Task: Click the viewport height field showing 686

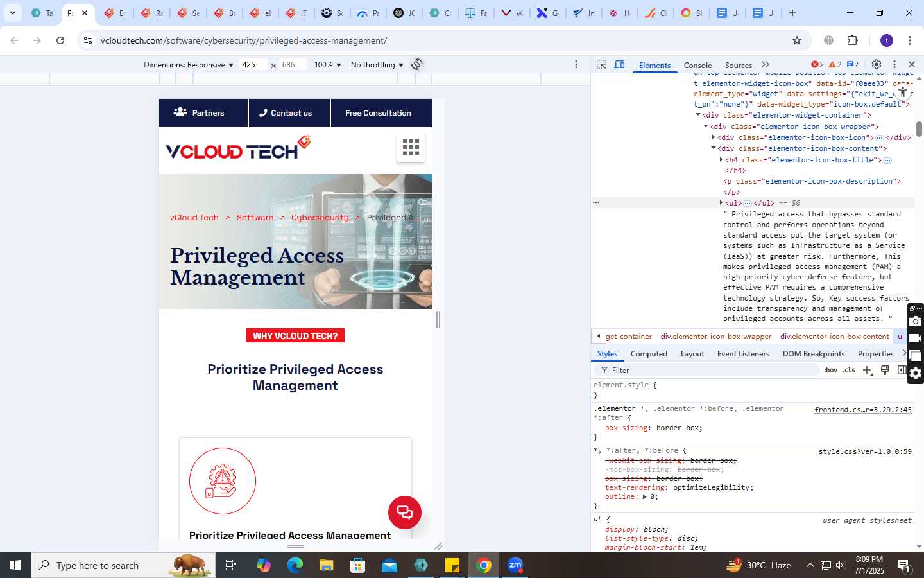Action: click(x=293, y=65)
